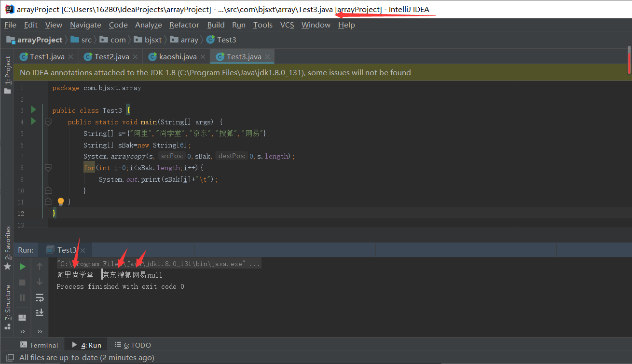The width and height of the screenshot is (632, 364).
Task: Close the Test3.java editor tab
Action: pyautogui.click(x=267, y=57)
